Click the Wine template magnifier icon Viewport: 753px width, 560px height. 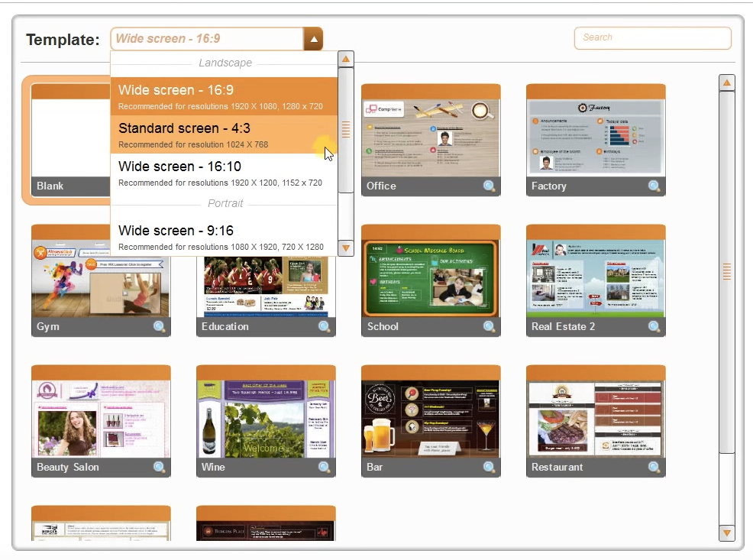324,468
